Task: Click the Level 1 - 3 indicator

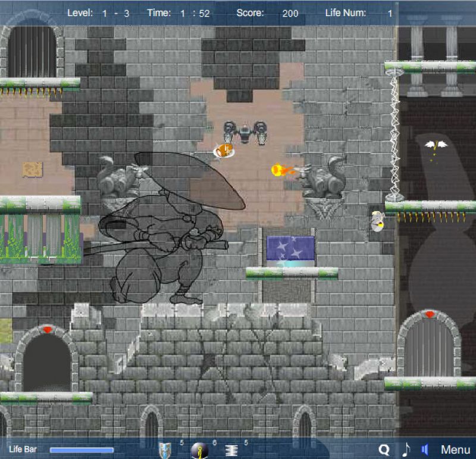Action: click(x=98, y=13)
